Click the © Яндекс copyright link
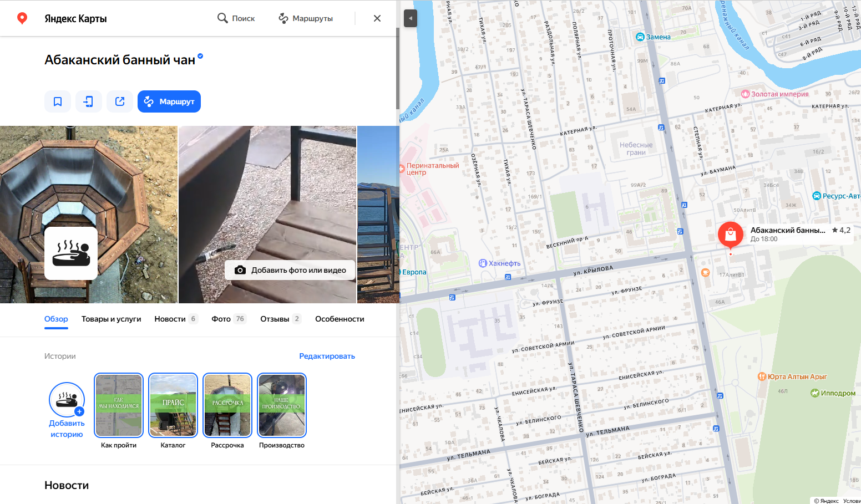Image resolution: width=861 pixels, height=504 pixels. tap(826, 501)
